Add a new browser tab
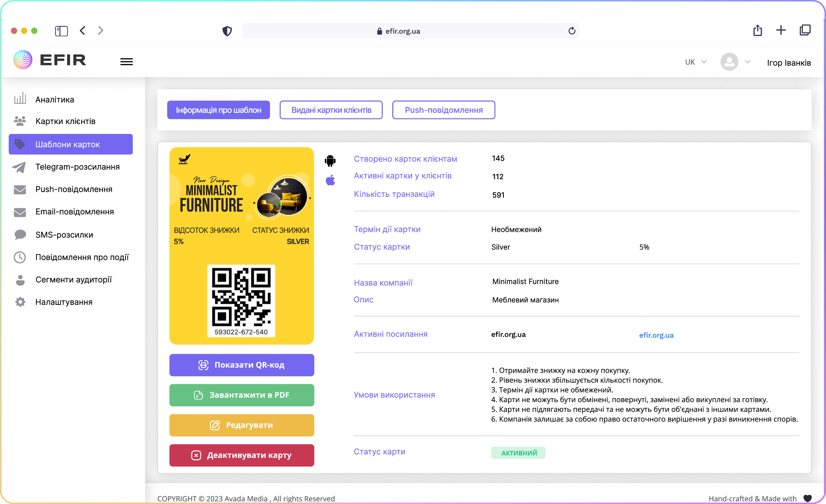 pos(781,30)
